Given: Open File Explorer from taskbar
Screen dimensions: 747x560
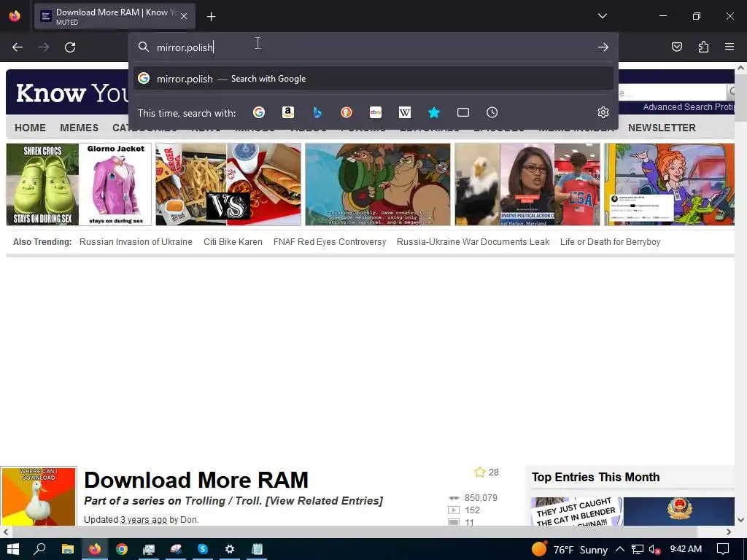Looking at the screenshot, I should click(x=68, y=549).
